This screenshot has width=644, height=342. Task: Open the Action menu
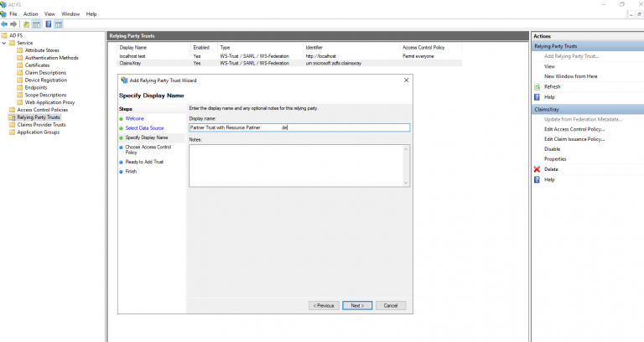(30, 14)
